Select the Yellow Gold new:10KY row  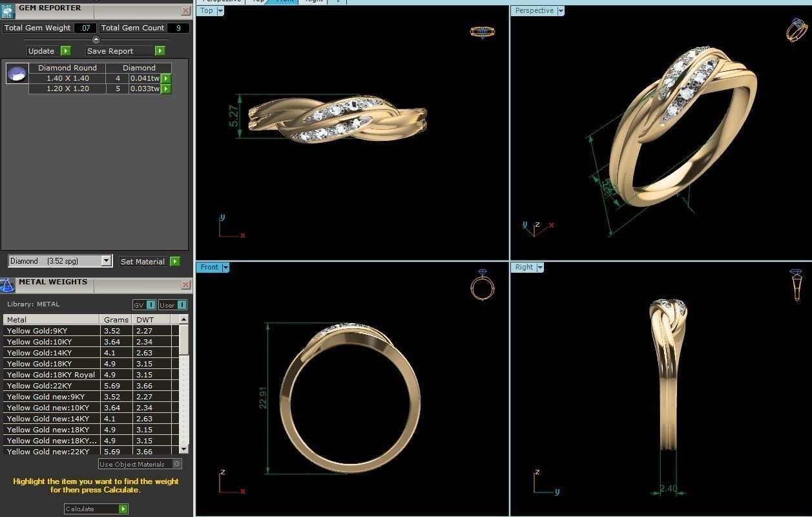tap(91, 408)
